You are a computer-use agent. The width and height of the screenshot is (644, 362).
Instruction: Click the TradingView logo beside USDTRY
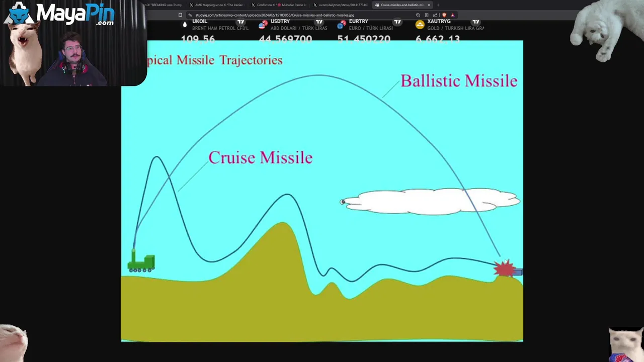(319, 22)
